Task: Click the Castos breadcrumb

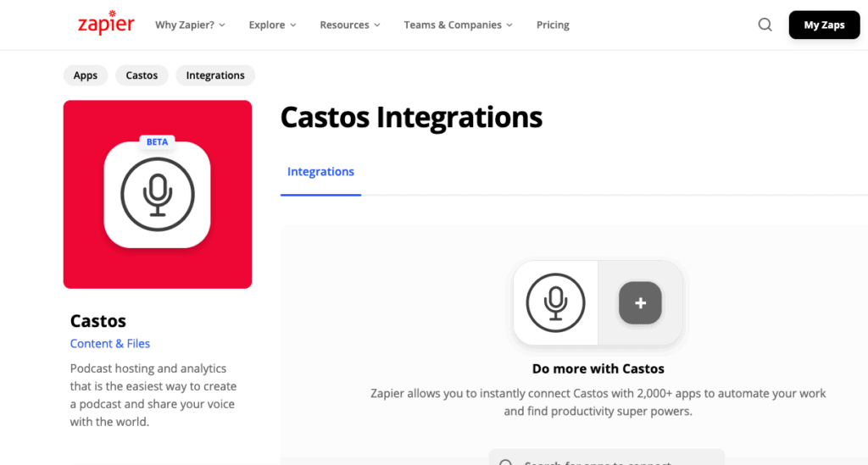Action: pyautogui.click(x=142, y=75)
